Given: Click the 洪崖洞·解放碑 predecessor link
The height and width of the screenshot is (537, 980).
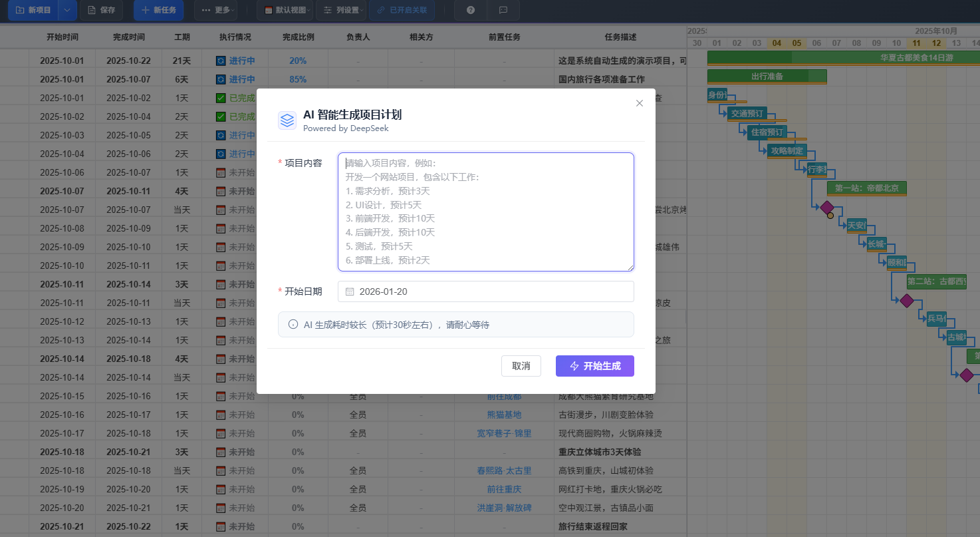Looking at the screenshot, I should (505, 508).
